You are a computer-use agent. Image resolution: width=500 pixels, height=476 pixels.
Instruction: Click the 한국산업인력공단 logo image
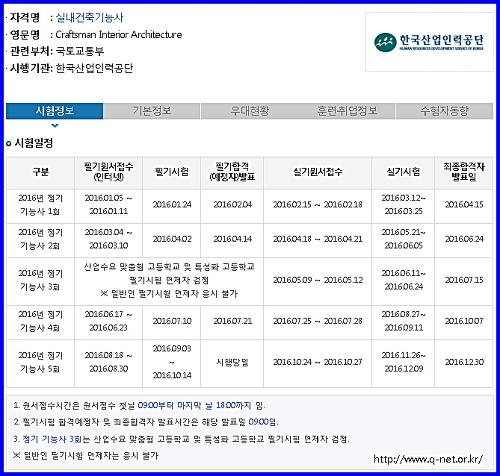[429, 42]
